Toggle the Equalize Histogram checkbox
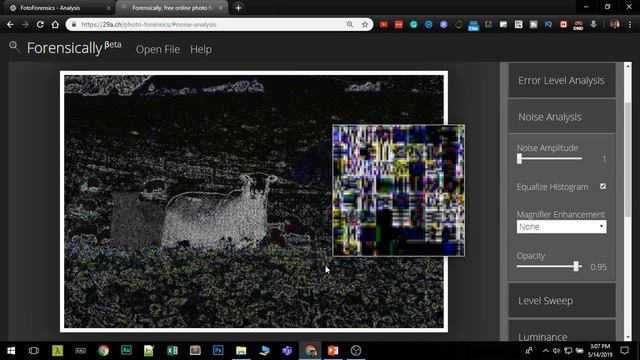This screenshot has height=360, width=640. (x=603, y=187)
